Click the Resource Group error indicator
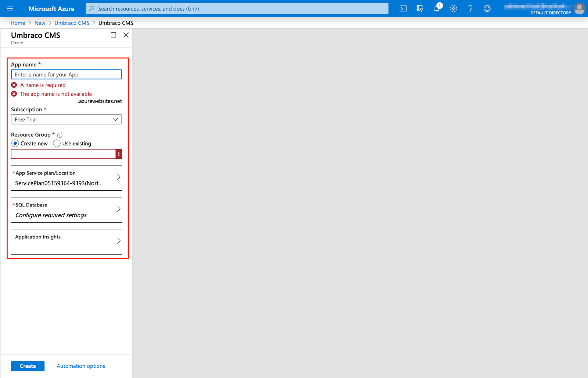 (x=119, y=154)
